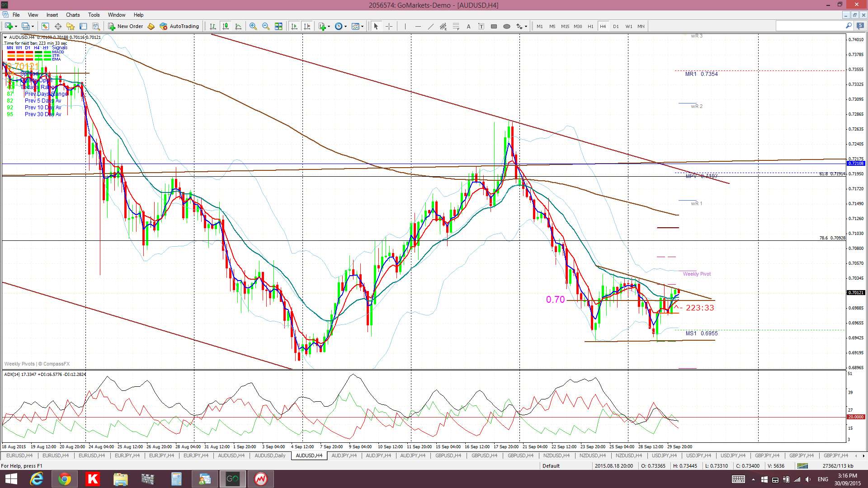Open the chart templates dropdown
The width and height of the screenshot is (868, 488).
click(357, 26)
